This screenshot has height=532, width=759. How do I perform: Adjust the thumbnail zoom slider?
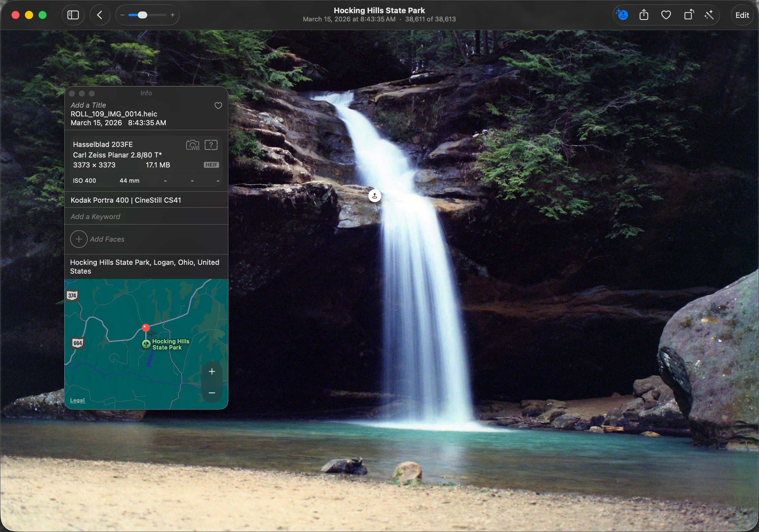pos(143,15)
